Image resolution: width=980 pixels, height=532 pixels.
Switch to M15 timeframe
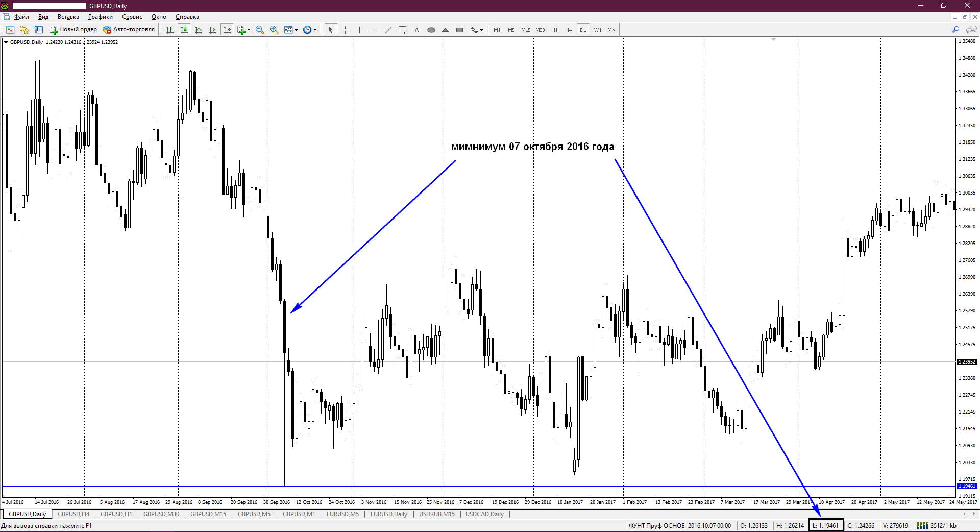pyautogui.click(x=526, y=30)
